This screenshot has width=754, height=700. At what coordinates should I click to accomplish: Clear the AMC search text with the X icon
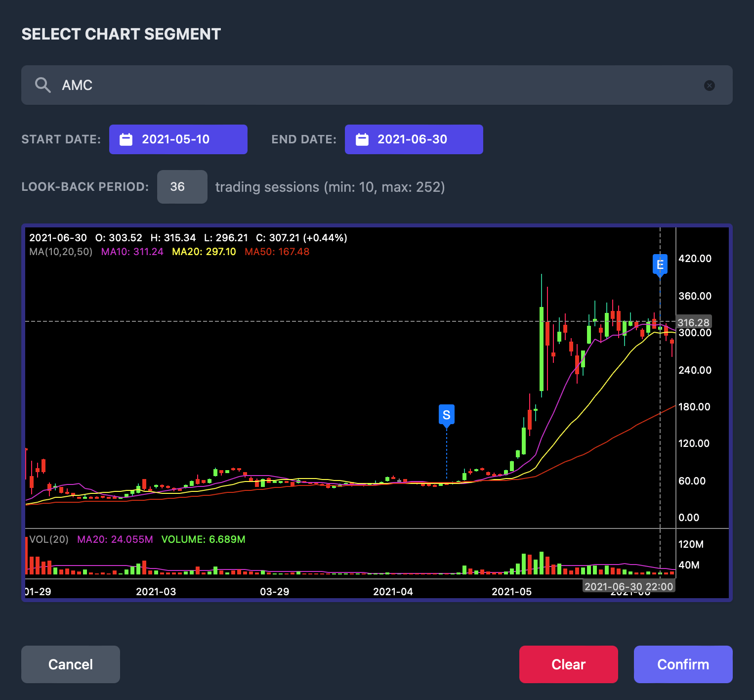[x=710, y=86]
